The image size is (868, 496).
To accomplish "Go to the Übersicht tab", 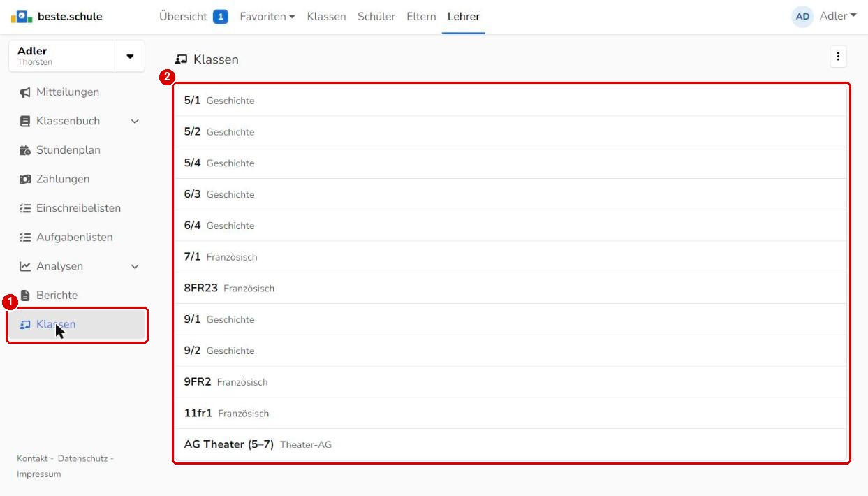I will (184, 17).
